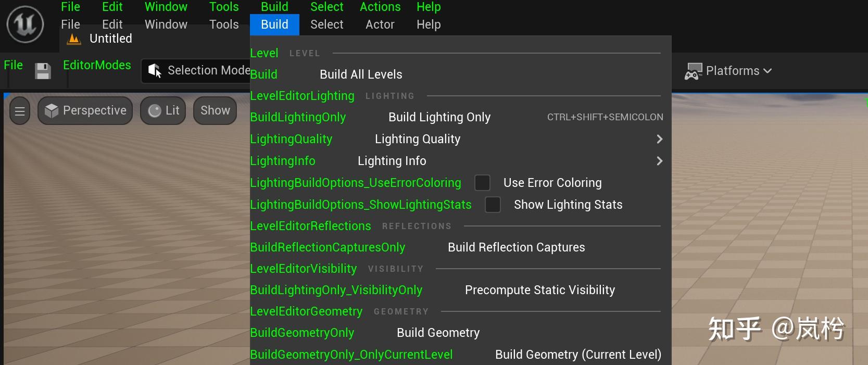Viewport: 868px width, 365px height.
Task: Enable the Use Error Coloring checkbox
Action: [x=482, y=183]
